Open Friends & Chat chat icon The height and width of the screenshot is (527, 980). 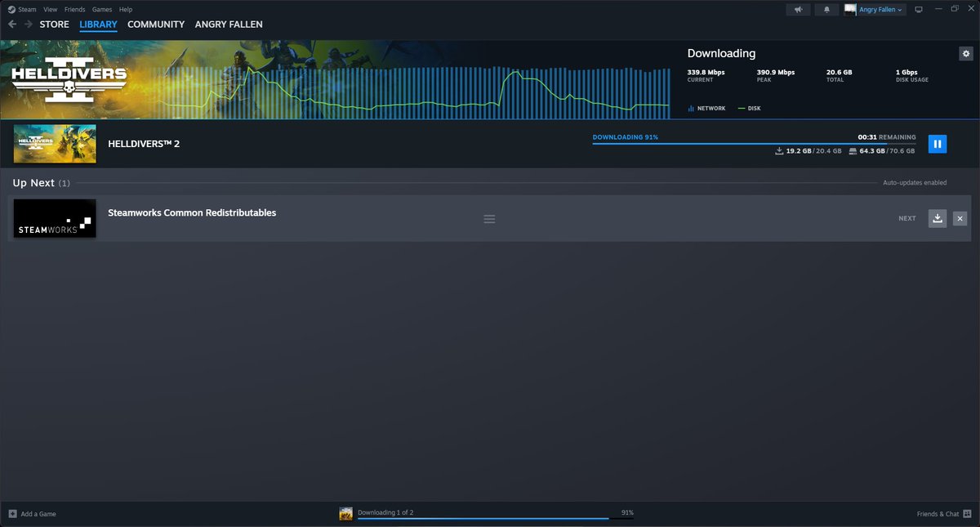[968, 514]
